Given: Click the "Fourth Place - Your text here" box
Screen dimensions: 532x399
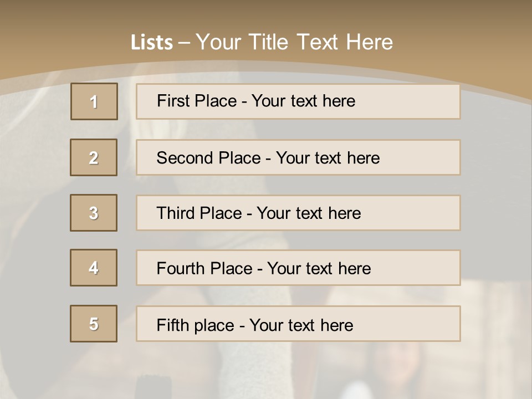Looking at the screenshot, I should point(298,268).
